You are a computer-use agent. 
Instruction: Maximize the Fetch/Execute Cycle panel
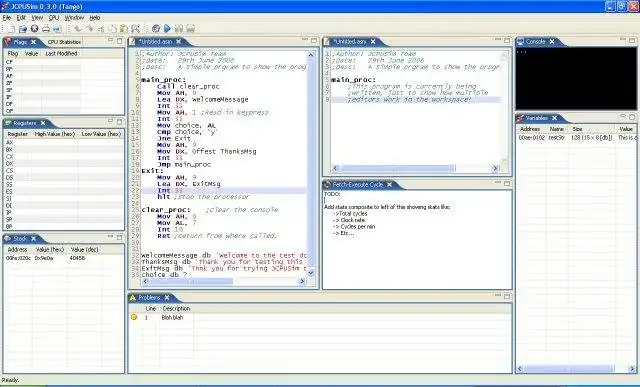[x=507, y=184]
